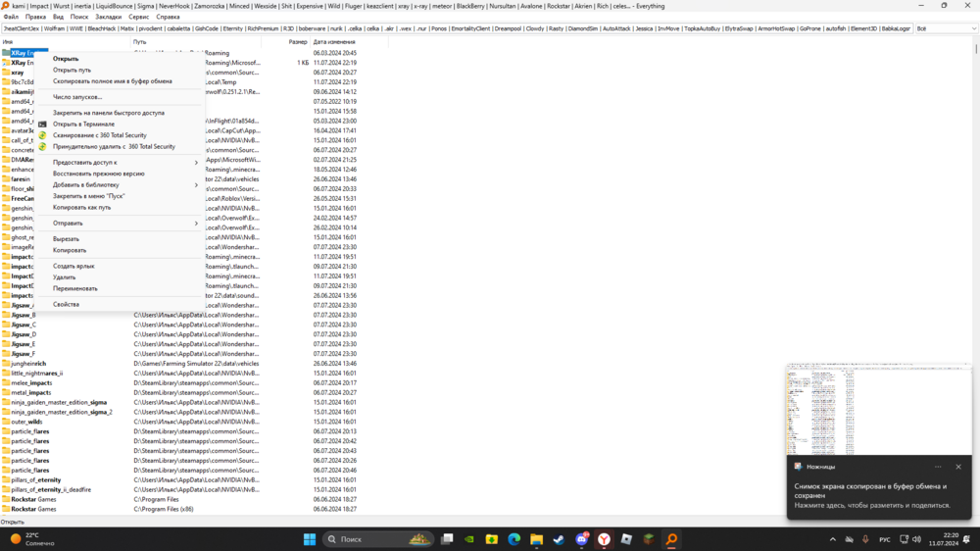Click folder icon of jungheinrich row
The image size is (980, 551).
6,364
